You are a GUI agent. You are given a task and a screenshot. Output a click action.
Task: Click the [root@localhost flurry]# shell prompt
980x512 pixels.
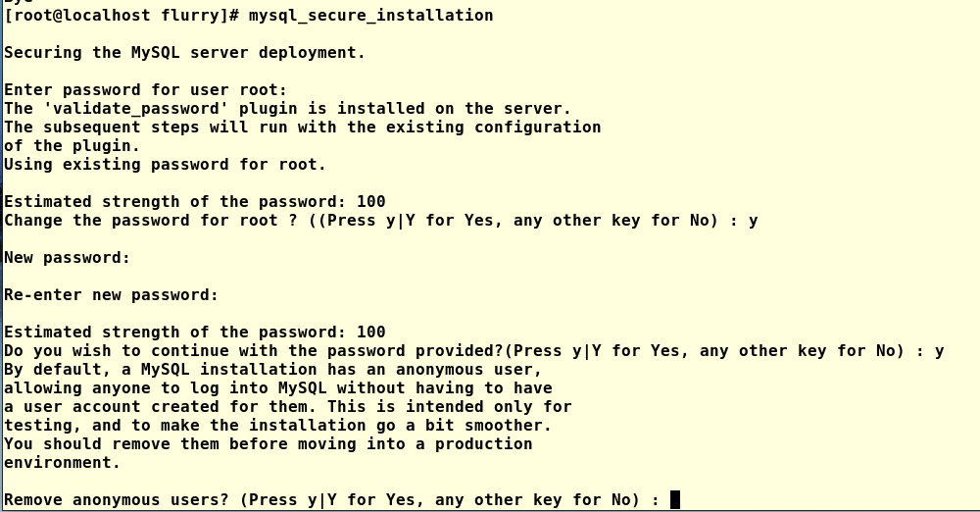pos(122,15)
